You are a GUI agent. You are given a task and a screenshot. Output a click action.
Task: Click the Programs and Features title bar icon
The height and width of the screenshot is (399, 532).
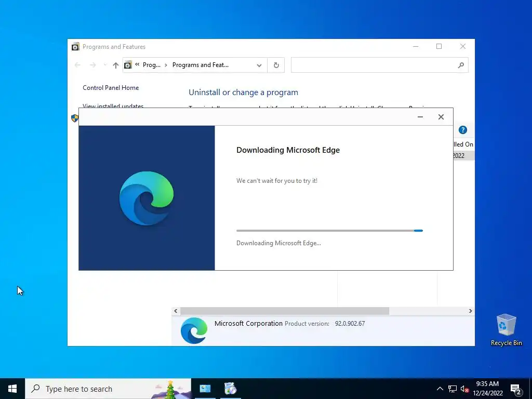point(75,46)
